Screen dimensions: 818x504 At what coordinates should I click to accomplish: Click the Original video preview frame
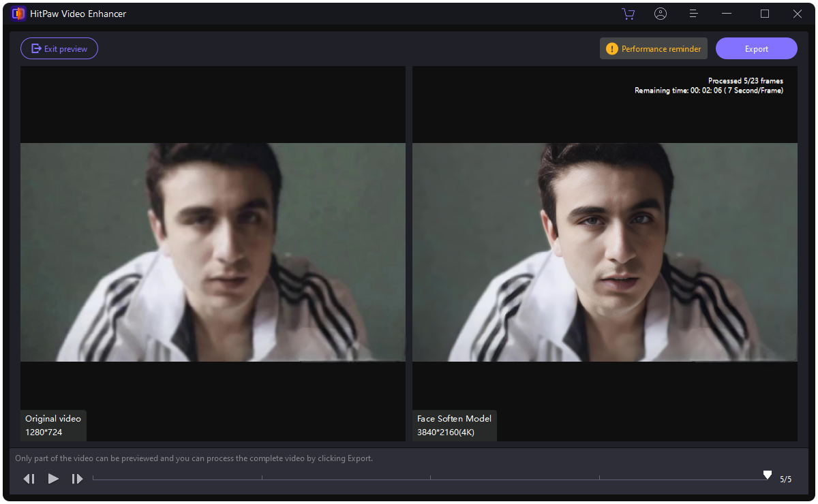coord(213,252)
